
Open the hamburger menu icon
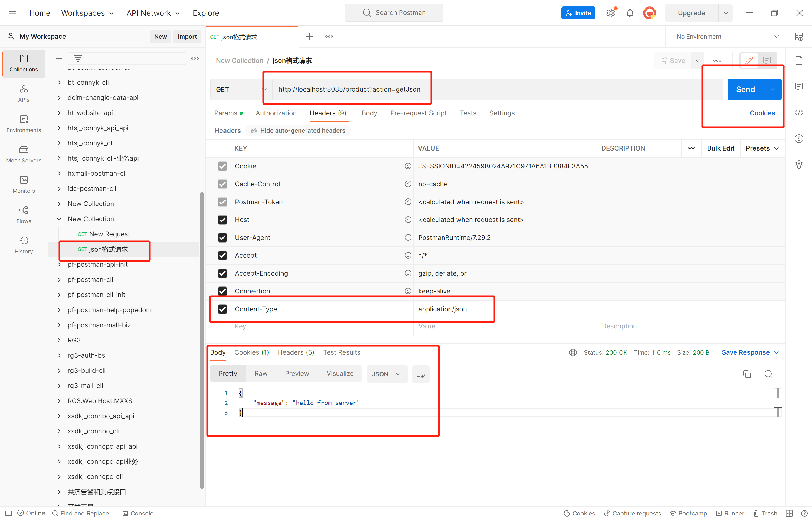pyautogui.click(x=12, y=13)
